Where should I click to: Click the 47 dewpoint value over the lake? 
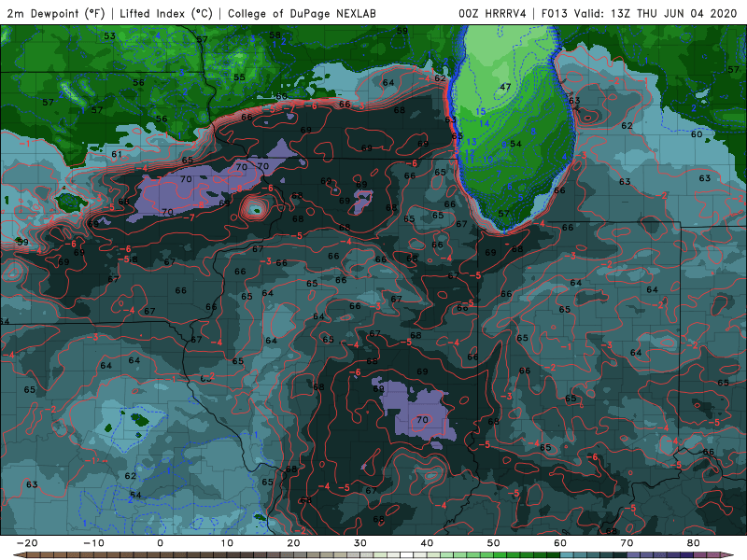coord(505,87)
